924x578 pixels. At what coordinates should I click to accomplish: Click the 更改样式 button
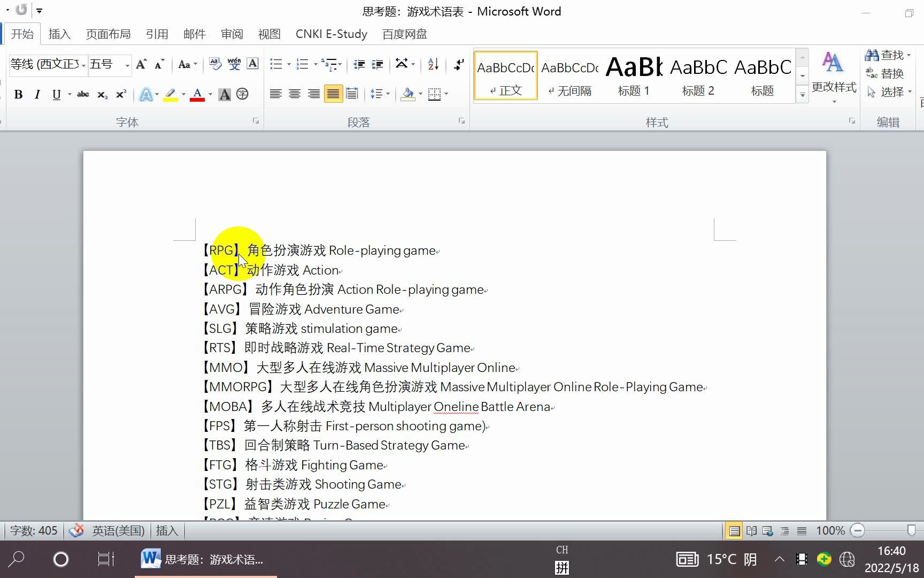[x=833, y=77]
